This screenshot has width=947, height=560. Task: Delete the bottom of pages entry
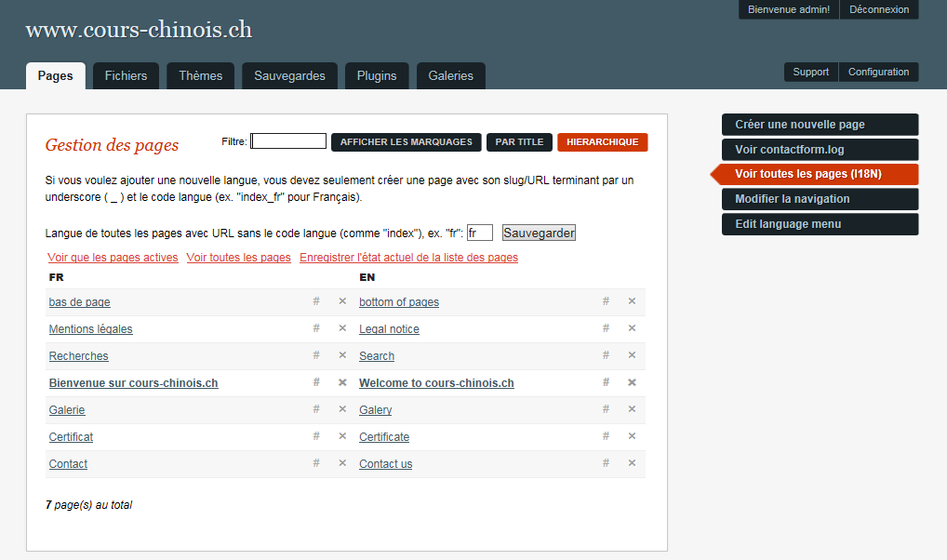(x=632, y=300)
